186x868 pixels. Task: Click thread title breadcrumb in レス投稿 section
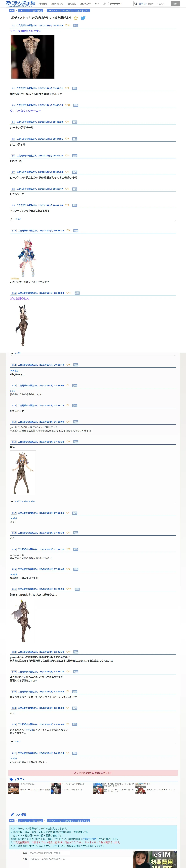click(68, 821)
